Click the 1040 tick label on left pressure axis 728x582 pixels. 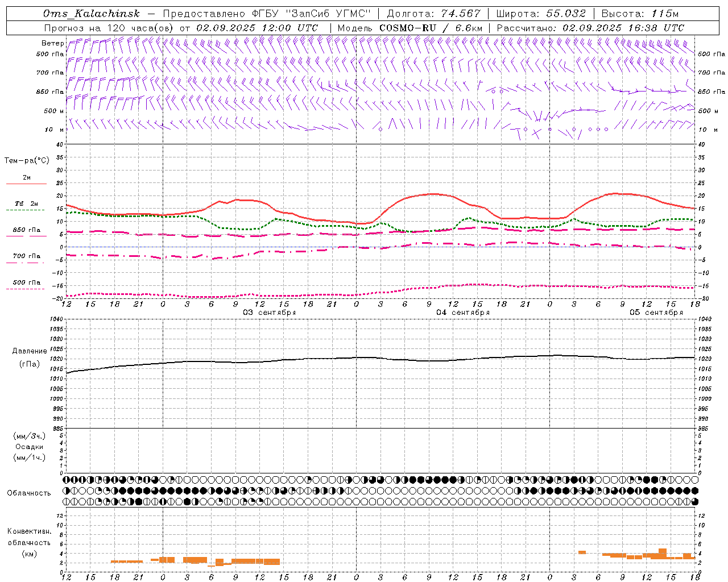(x=58, y=319)
